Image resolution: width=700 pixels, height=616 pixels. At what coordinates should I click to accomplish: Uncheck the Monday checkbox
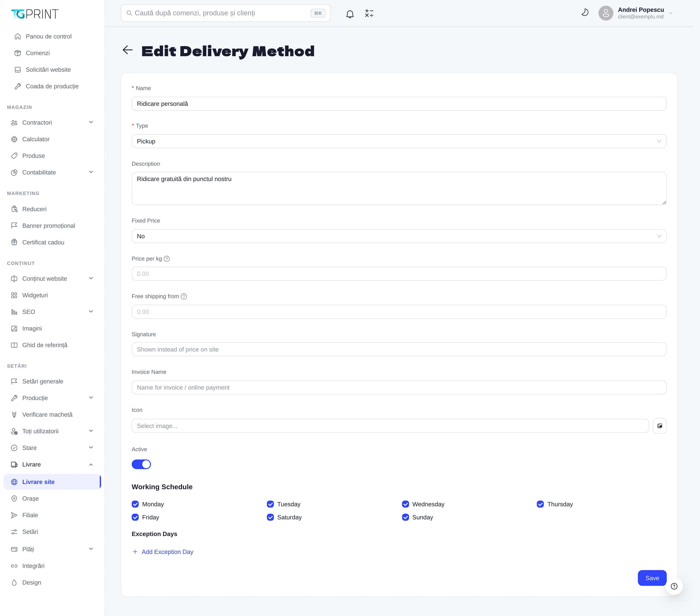pos(135,504)
